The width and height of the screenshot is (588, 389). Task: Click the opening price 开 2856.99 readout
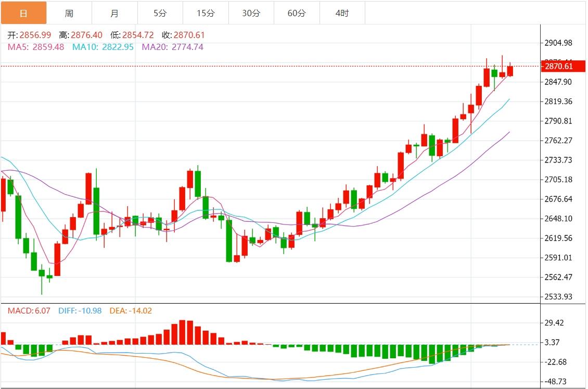coord(30,35)
